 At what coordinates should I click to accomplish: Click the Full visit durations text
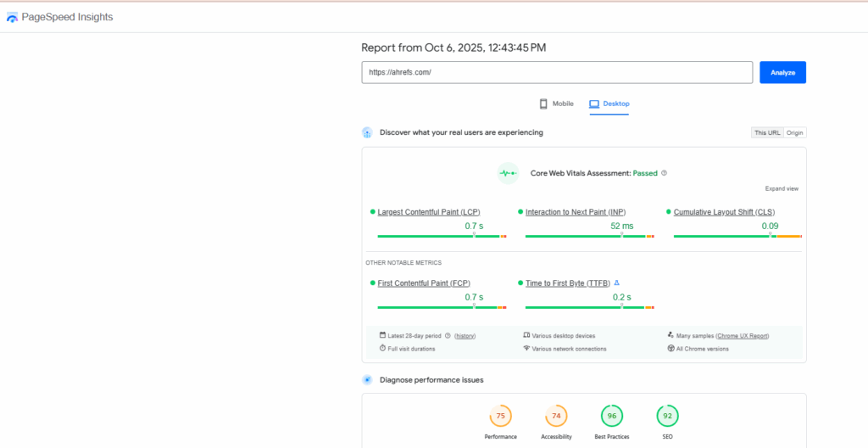click(x=411, y=349)
